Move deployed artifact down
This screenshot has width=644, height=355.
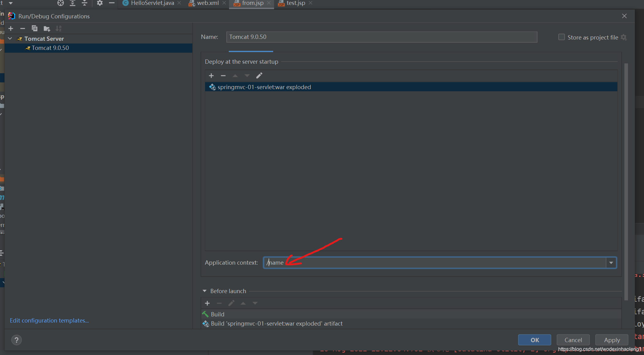(247, 76)
